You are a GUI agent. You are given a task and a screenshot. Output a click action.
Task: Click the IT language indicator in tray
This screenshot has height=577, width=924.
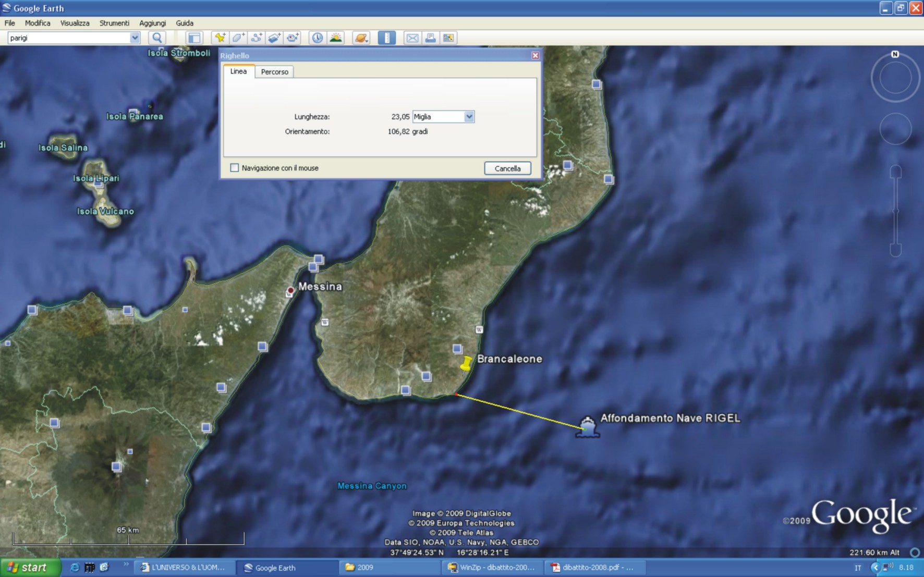click(x=858, y=568)
